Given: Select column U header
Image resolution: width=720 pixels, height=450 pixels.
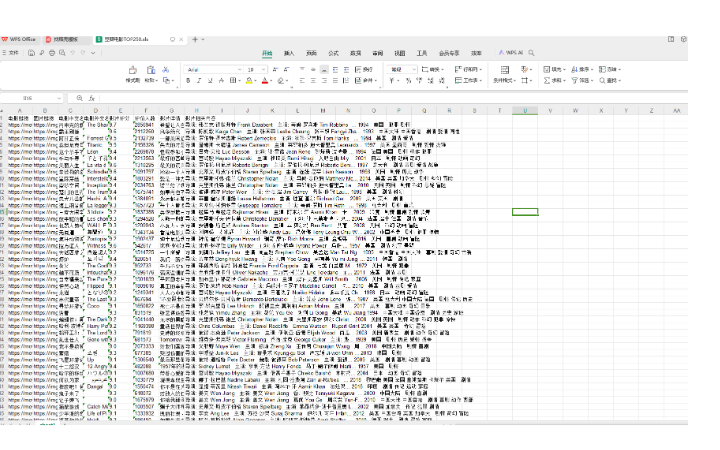Looking at the screenshot, I should pyautogui.click(x=525, y=111).
